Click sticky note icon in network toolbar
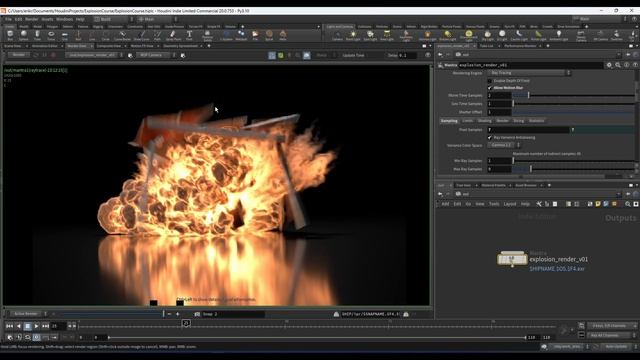The width and height of the screenshot is (640, 360). point(598,204)
